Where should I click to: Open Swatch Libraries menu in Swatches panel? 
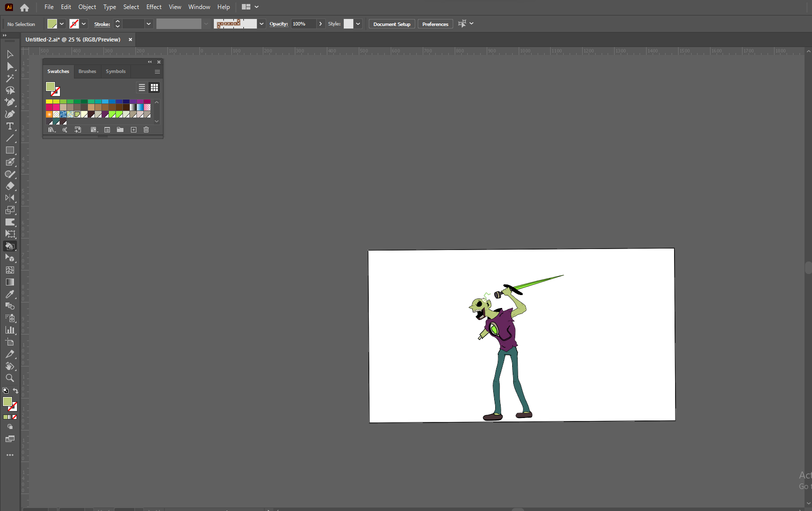click(x=51, y=130)
